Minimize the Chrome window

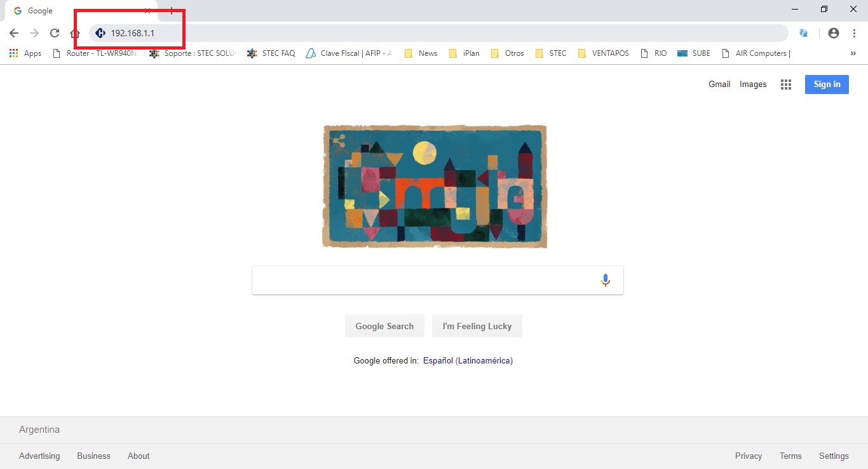tap(795, 9)
